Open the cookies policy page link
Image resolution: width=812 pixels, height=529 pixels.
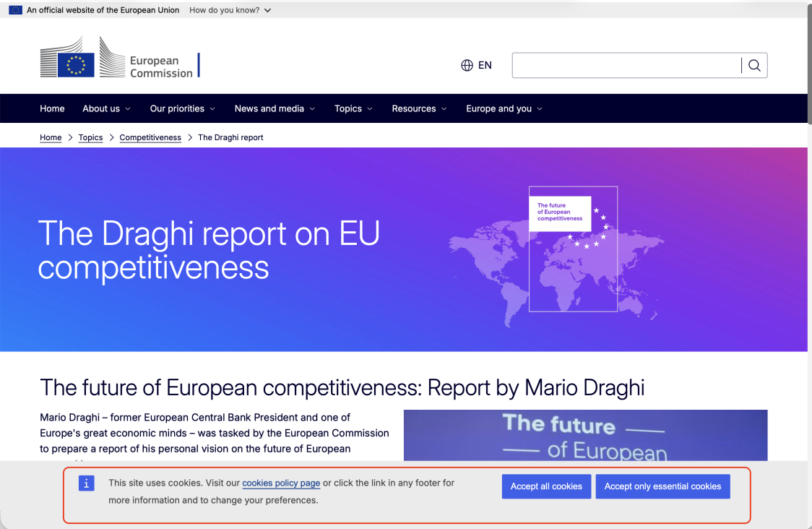pyautogui.click(x=281, y=483)
